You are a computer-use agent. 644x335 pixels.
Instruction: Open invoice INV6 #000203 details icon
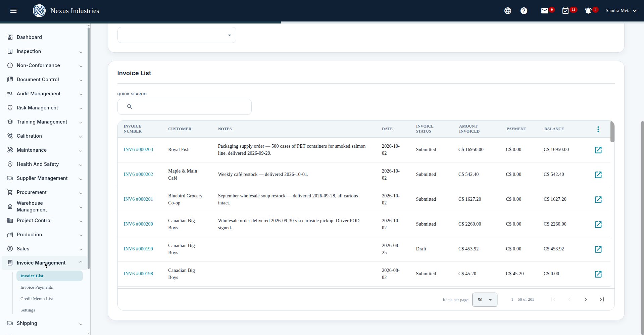tap(598, 150)
